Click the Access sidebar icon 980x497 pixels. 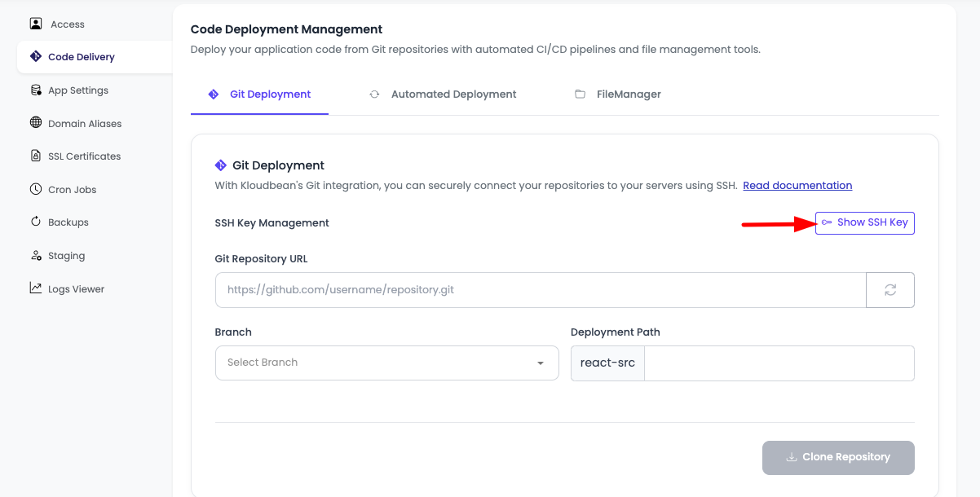click(x=36, y=24)
